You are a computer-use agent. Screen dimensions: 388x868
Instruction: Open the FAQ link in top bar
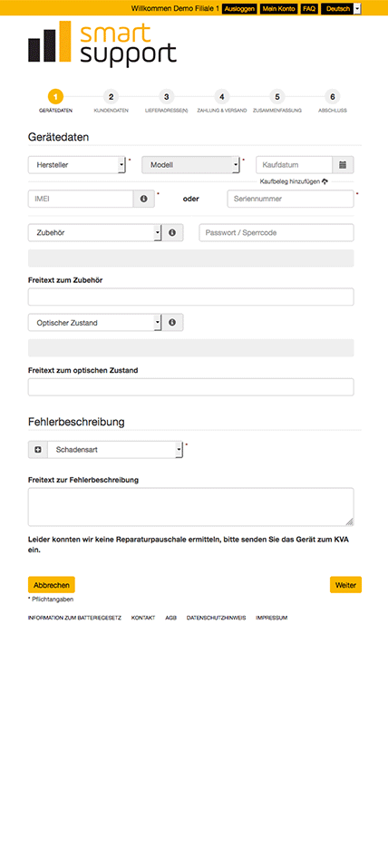click(x=309, y=9)
